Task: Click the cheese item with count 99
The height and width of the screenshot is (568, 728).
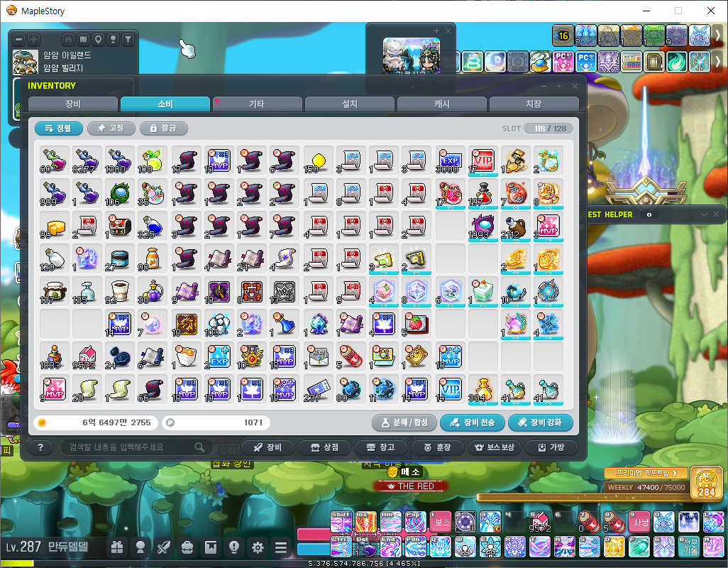Action: click(55, 226)
